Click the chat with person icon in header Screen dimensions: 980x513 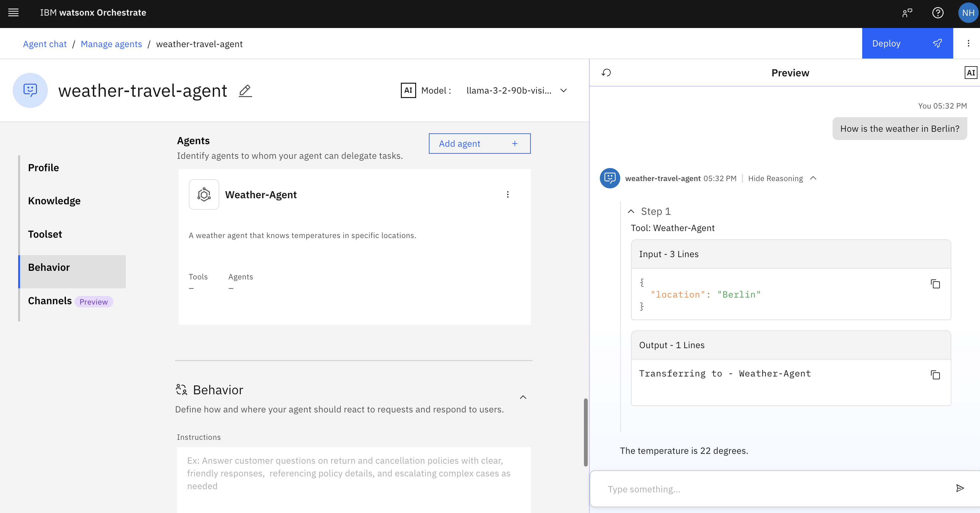pos(907,13)
